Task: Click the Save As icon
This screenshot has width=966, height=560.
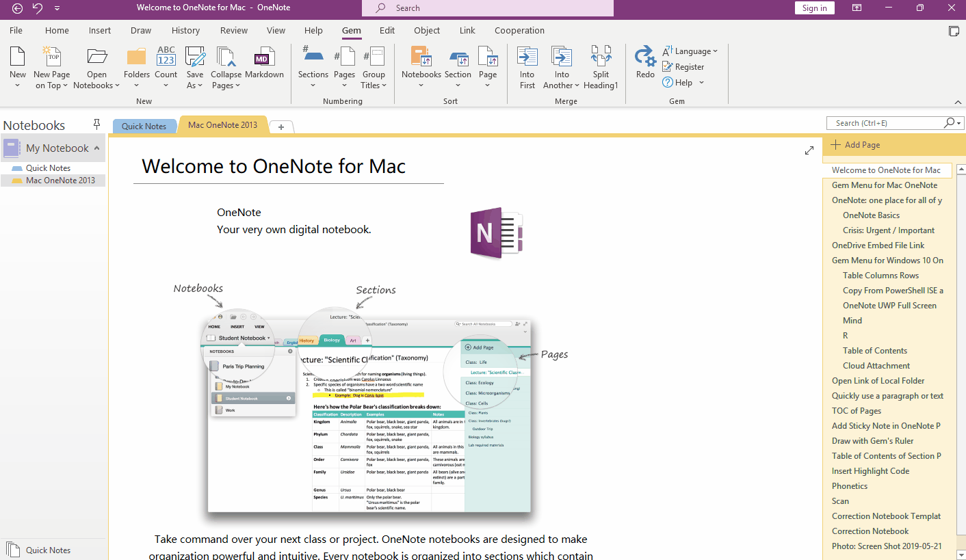Action: click(x=195, y=57)
